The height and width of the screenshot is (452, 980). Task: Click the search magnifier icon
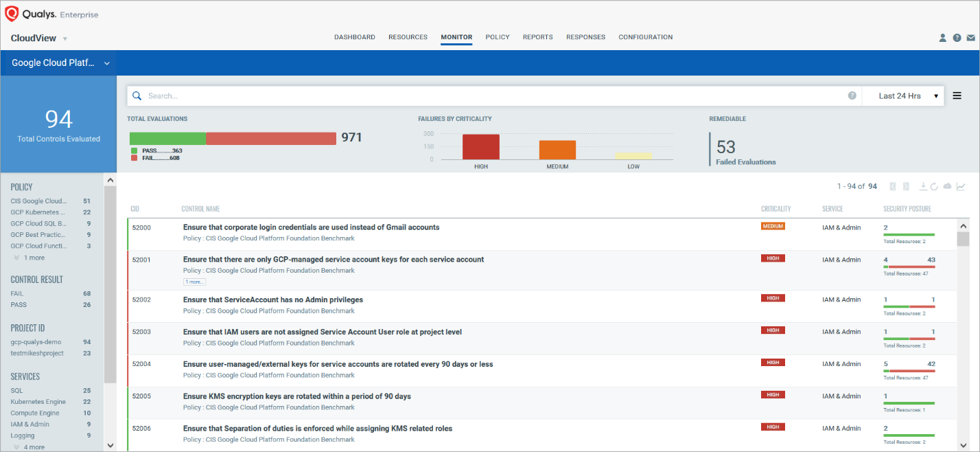[137, 96]
